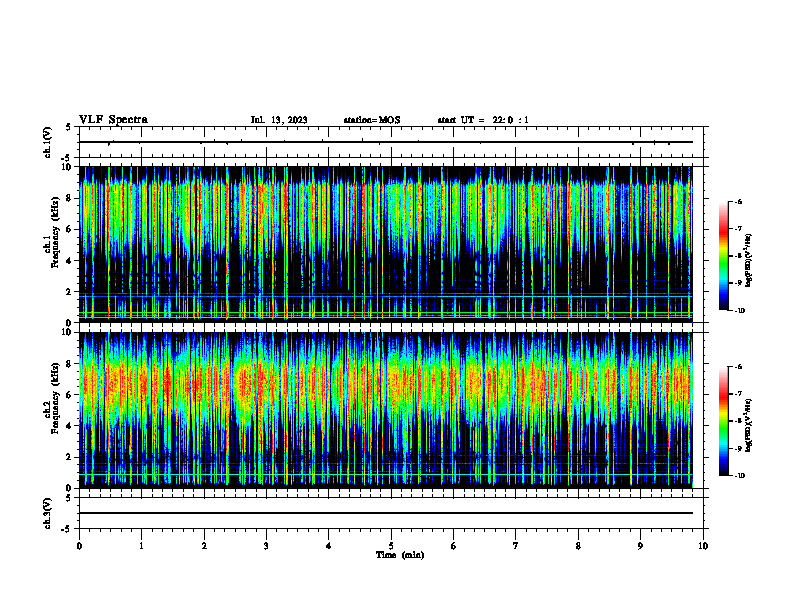Click the "-10" tick on the ch.2 colorbar
The width and height of the screenshot is (792, 612).
point(740,476)
